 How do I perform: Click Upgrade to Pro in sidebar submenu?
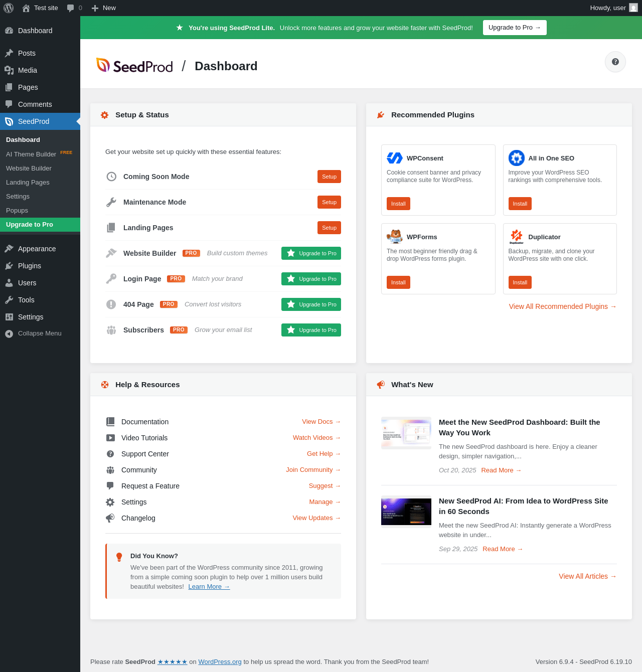[40, 225]
